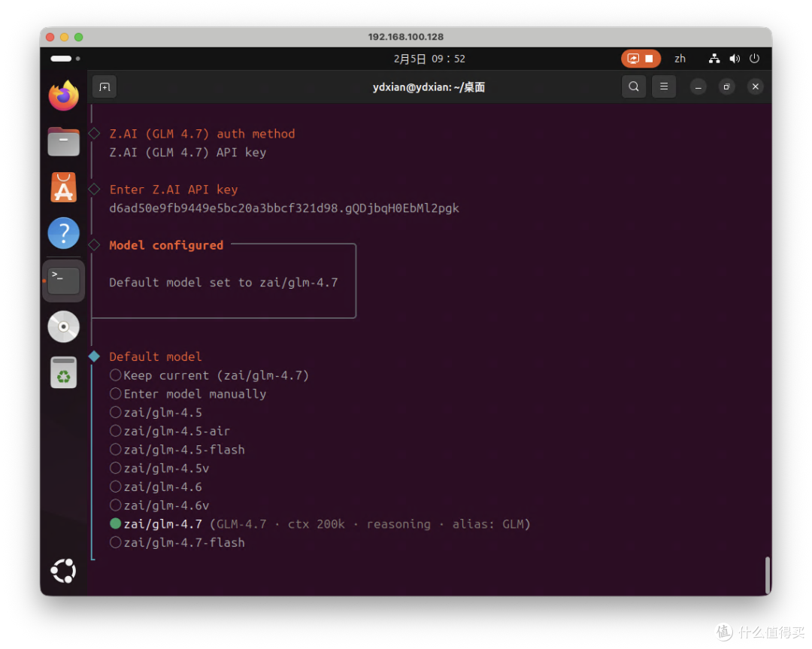
Task: Open the Files manager in dock
Action: click(x=64, y=141)
